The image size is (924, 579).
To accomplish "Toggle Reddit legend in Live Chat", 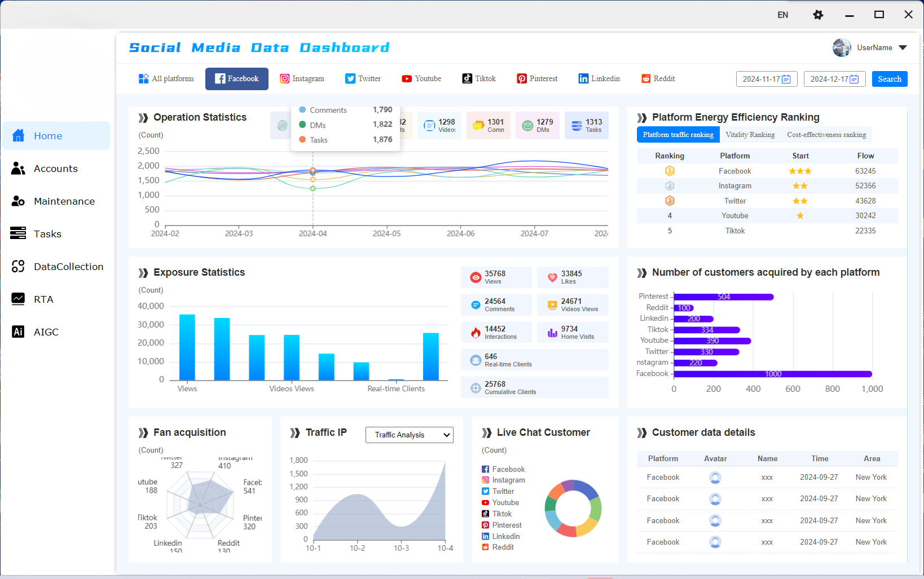I will [498, 547].
